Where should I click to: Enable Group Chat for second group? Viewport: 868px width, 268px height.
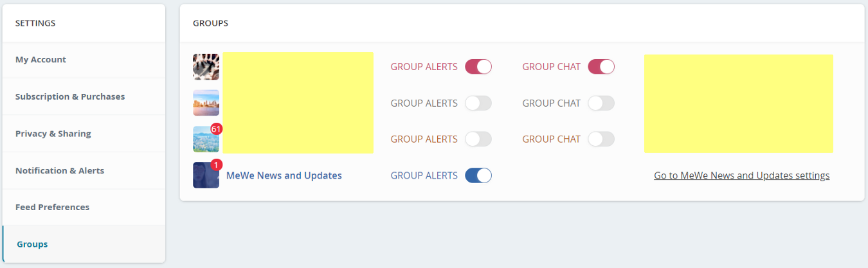pos(601,103)
